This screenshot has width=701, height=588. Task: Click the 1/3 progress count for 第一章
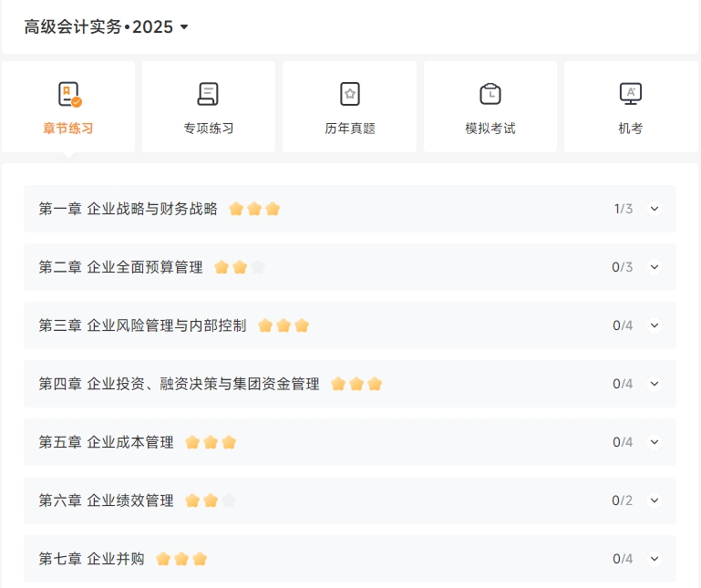(x=623, y=209)
